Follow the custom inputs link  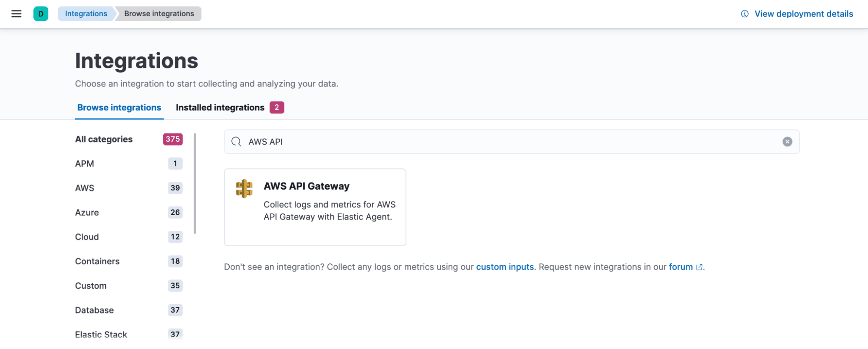click(x=505, y=267)
